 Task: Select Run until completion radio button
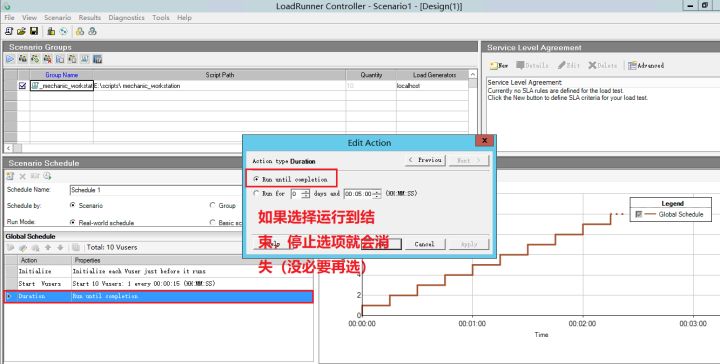(256, 179)
